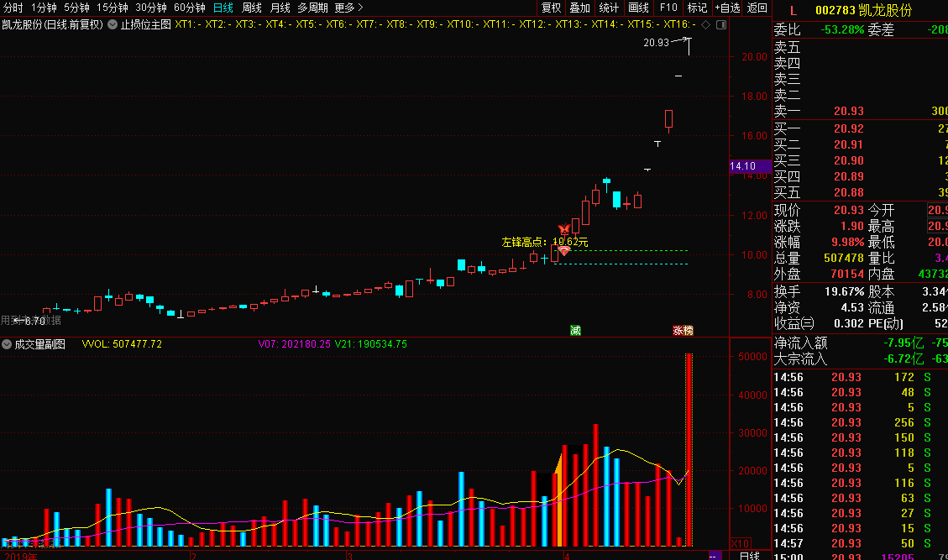Click the 收益(三) 0.302 value
The image size is (948, 560).
(x=849, y=323)
